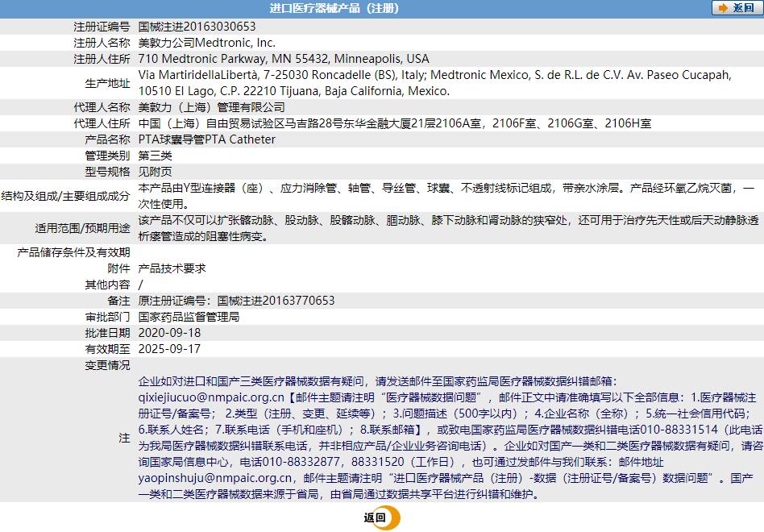This screenshot has height=532, width=764.
Task: Click the 注册人住所 label
Action: (x=102, y=59)
